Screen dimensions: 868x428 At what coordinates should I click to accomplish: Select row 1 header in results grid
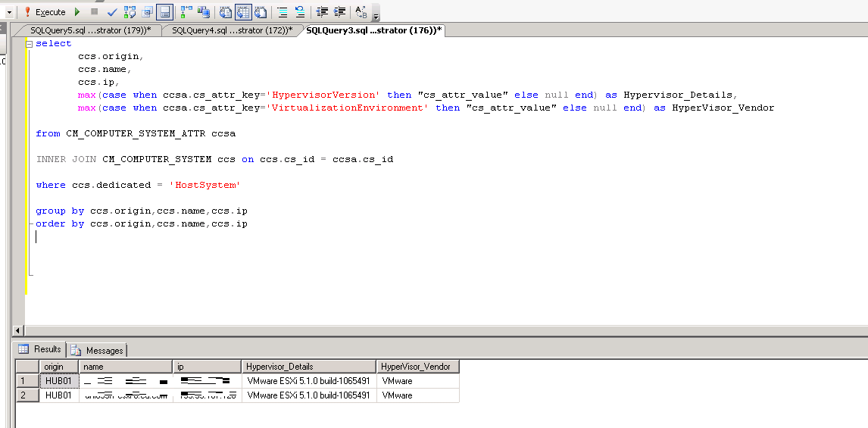point(28,381)
